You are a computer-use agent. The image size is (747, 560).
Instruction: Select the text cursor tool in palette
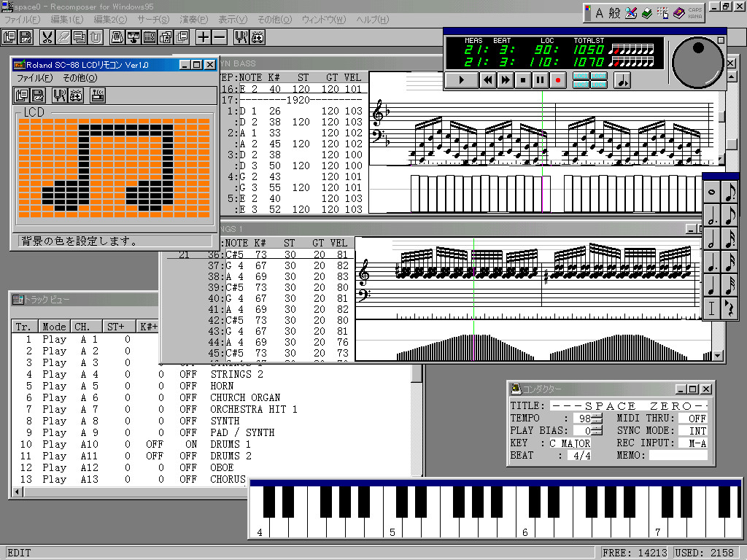[712, 308]
